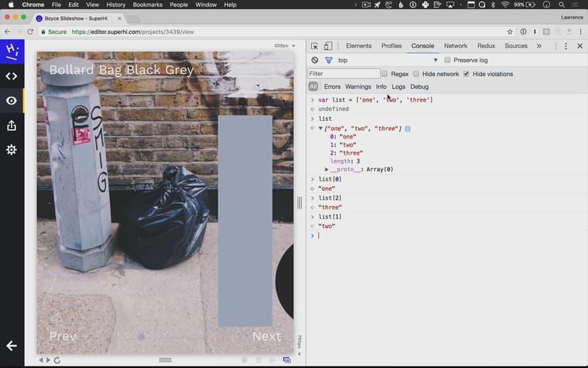The height and width of the screenshot is (368, 588).
Task: Switch to the Elements tab
Action: [x=359, y=46]
